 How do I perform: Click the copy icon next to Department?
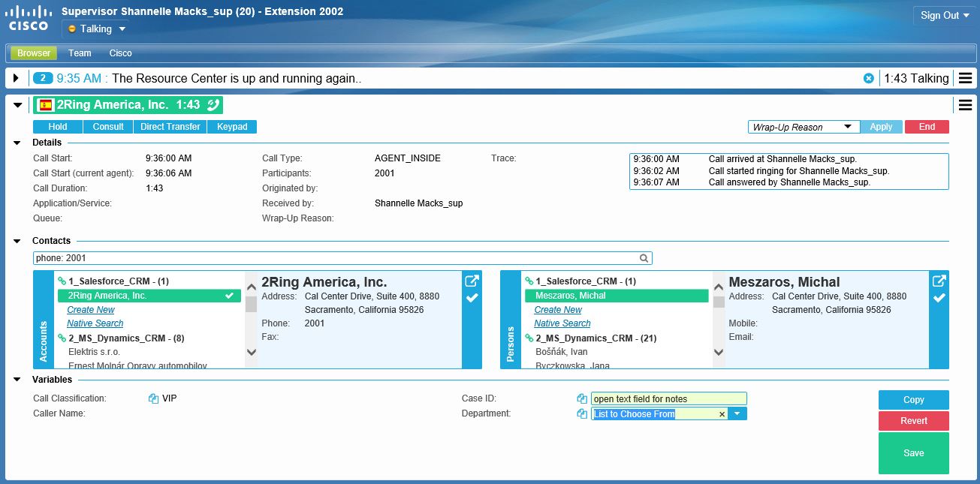(581, 414)
